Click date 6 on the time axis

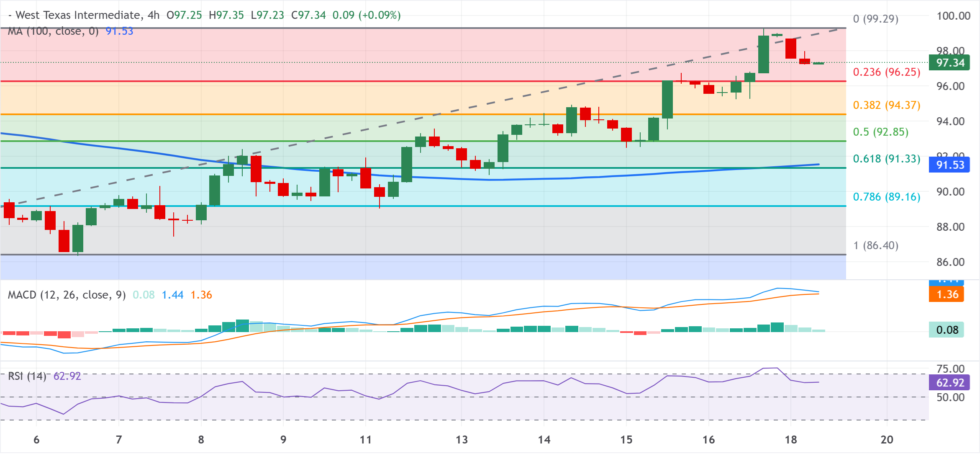pyautogui.click(x=36, y=440)
